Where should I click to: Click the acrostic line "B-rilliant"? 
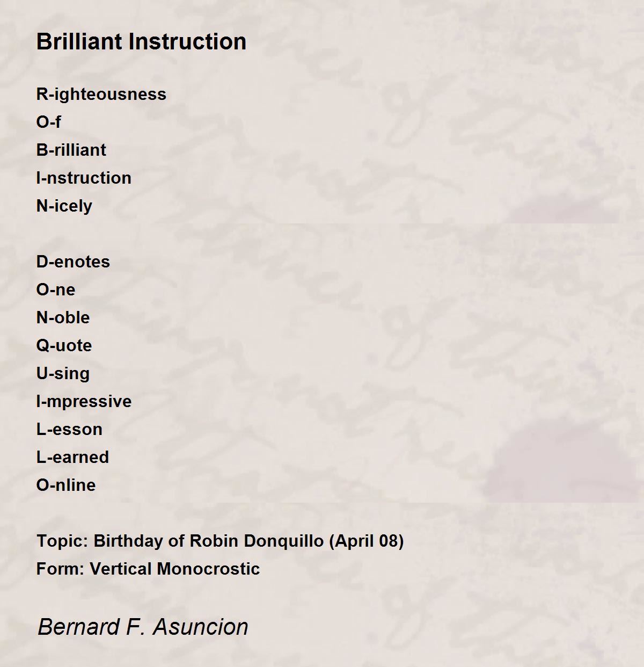tap(71, 150)
